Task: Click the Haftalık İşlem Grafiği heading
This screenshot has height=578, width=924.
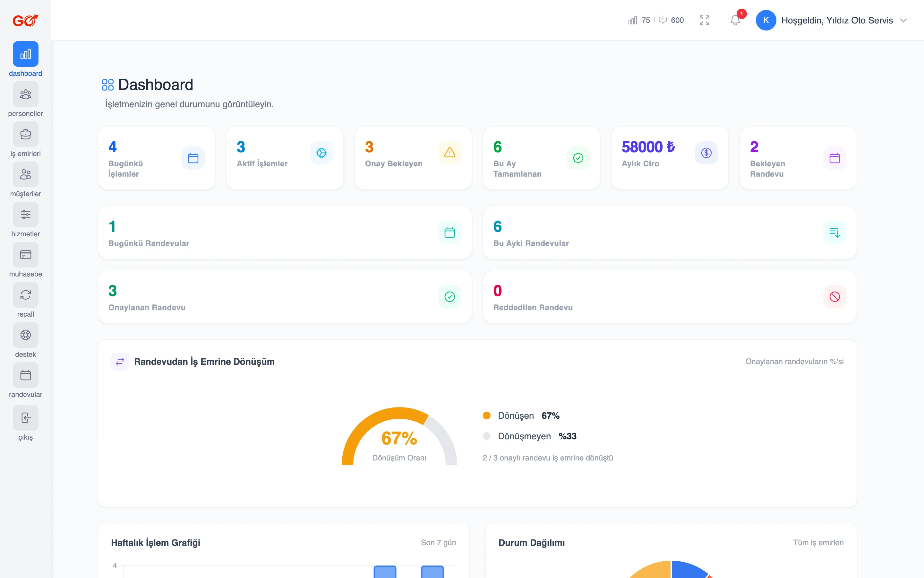Action: (x=155, y=543)
